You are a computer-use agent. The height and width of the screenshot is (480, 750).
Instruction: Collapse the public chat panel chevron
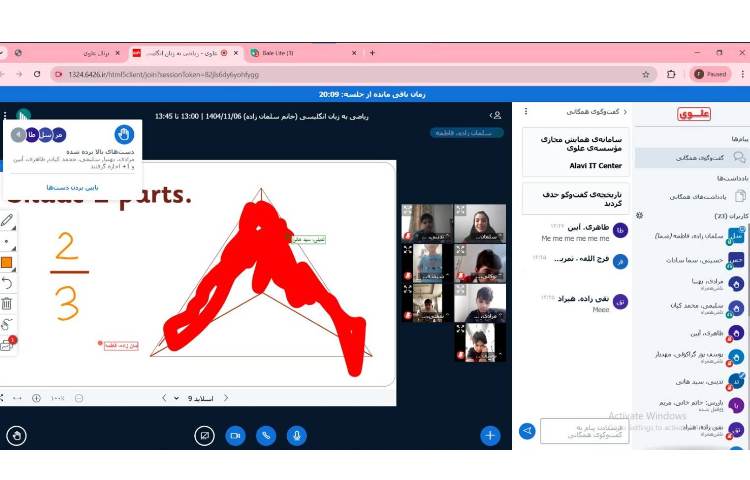click(x=625, y=112)
